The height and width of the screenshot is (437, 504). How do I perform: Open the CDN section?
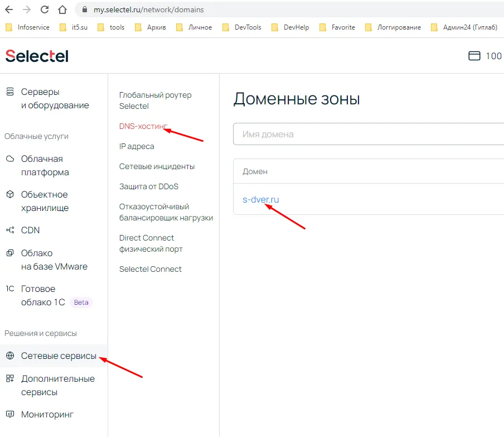(x=30, y=230)
